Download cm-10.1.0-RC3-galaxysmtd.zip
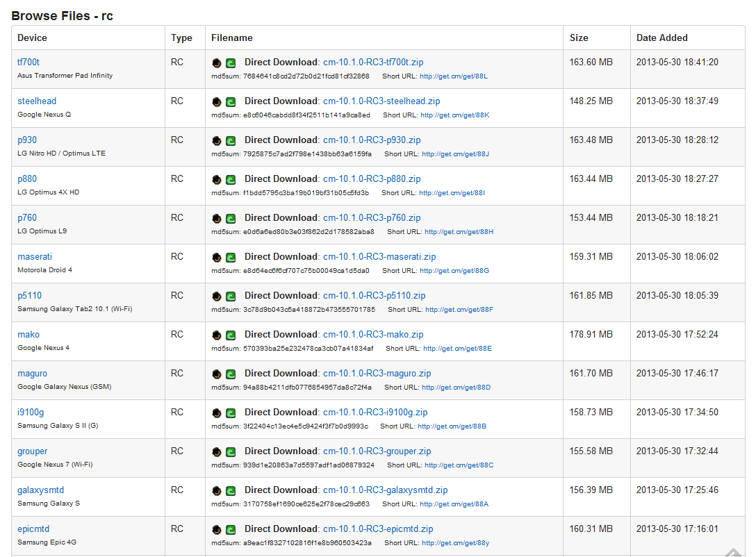The width and height of the screenshot is (756, 557). [x=385, y=490]
